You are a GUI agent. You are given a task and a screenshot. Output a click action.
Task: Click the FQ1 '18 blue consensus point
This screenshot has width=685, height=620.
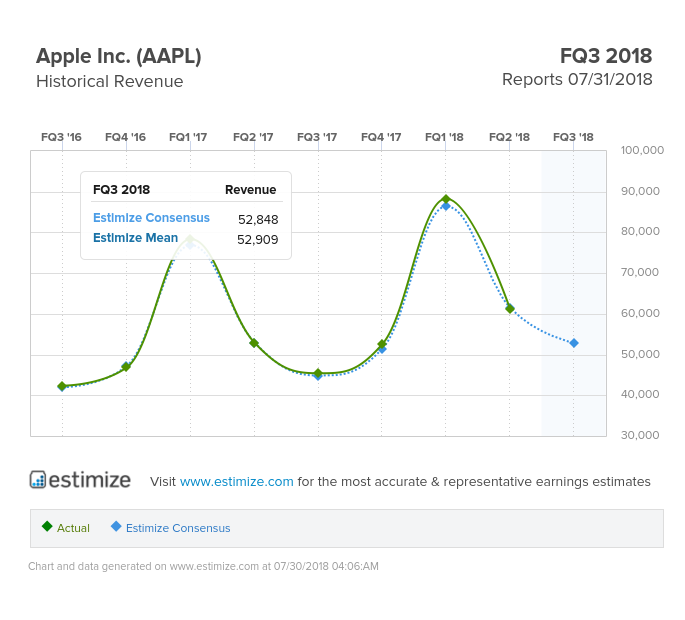(x=446, y=207)
